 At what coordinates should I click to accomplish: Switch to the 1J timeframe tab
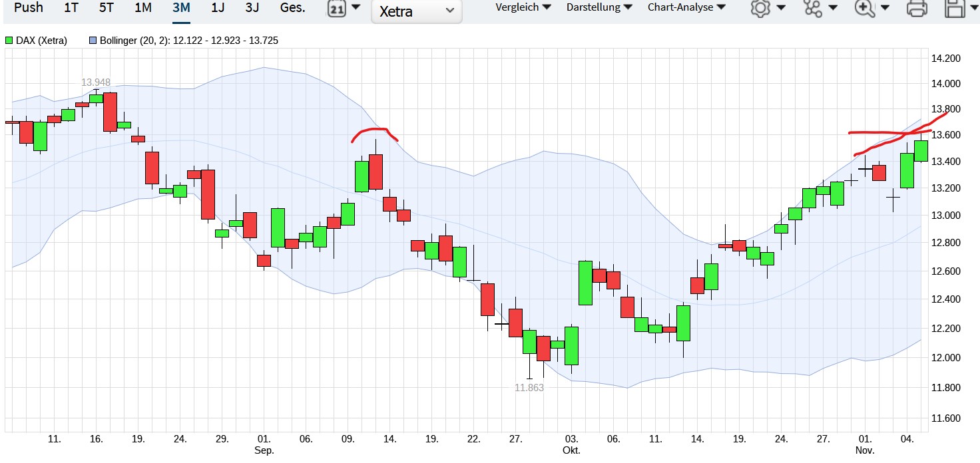coord(216,7)
